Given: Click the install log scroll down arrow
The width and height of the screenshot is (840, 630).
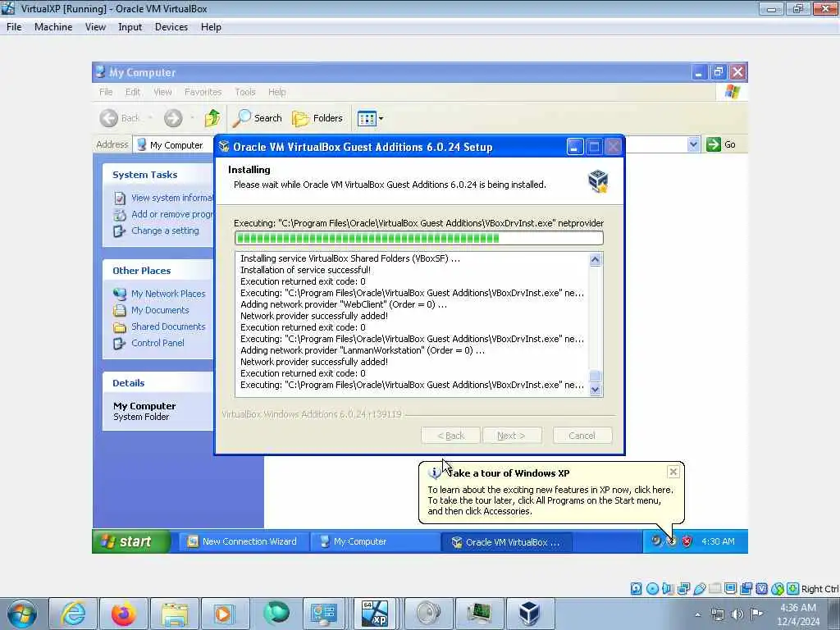Looking at the screenshot, I should pos(596,390).
